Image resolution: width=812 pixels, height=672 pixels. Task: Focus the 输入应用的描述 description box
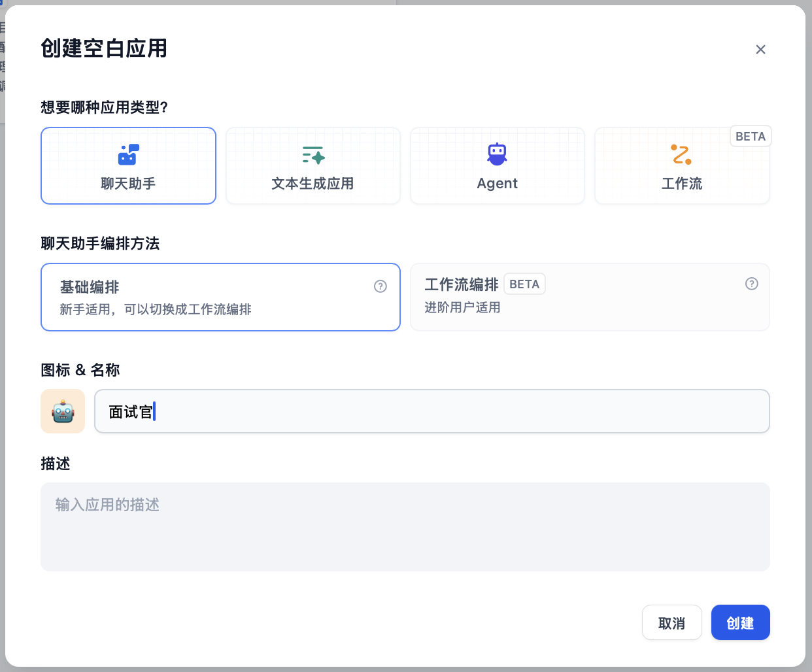tap(405, 526)
